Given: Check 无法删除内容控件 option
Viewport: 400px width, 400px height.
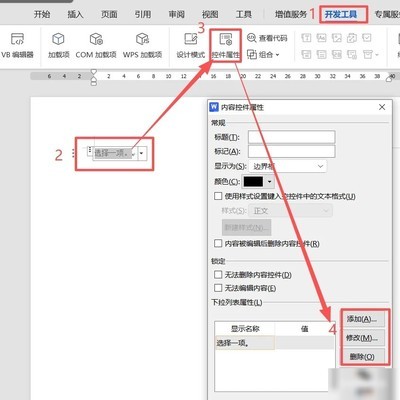Looking at the screenshot, I should pyautogui.click(x=218, y=275).
